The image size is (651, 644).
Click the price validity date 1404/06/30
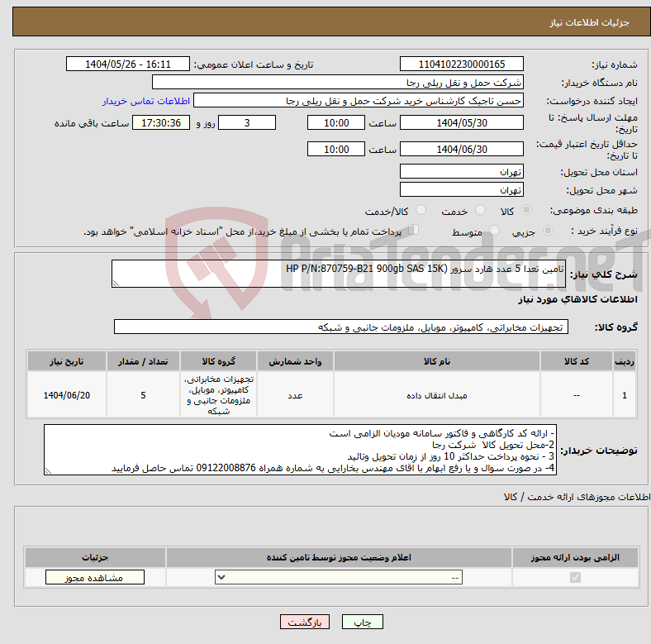tap(461, 149)
